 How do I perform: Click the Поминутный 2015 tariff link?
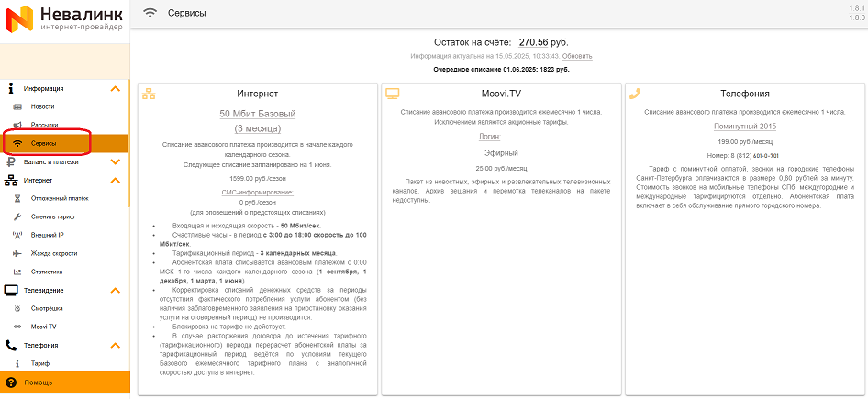(x=744, y=126)
